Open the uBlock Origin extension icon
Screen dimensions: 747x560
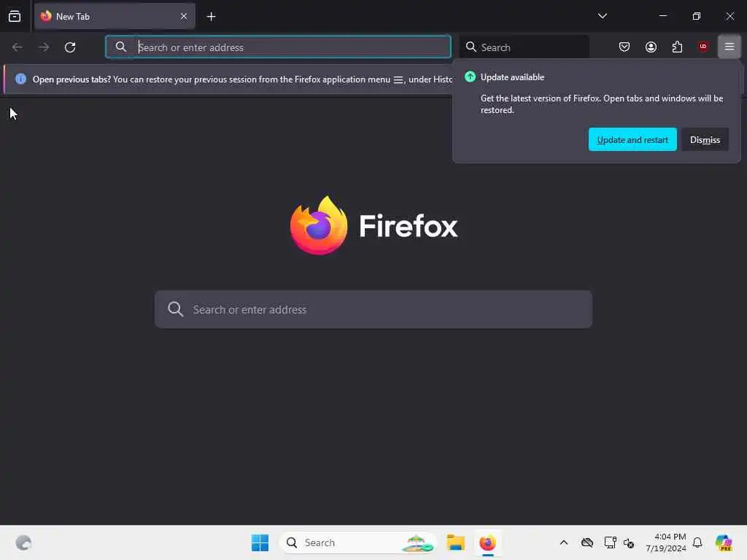(x=703, y=47)
